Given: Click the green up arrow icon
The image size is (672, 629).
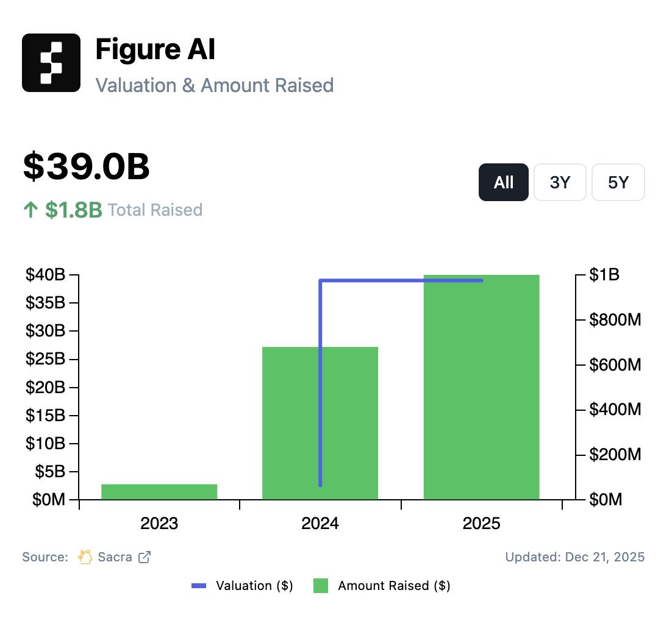Looking at the screenshot, I should point(30,210).
